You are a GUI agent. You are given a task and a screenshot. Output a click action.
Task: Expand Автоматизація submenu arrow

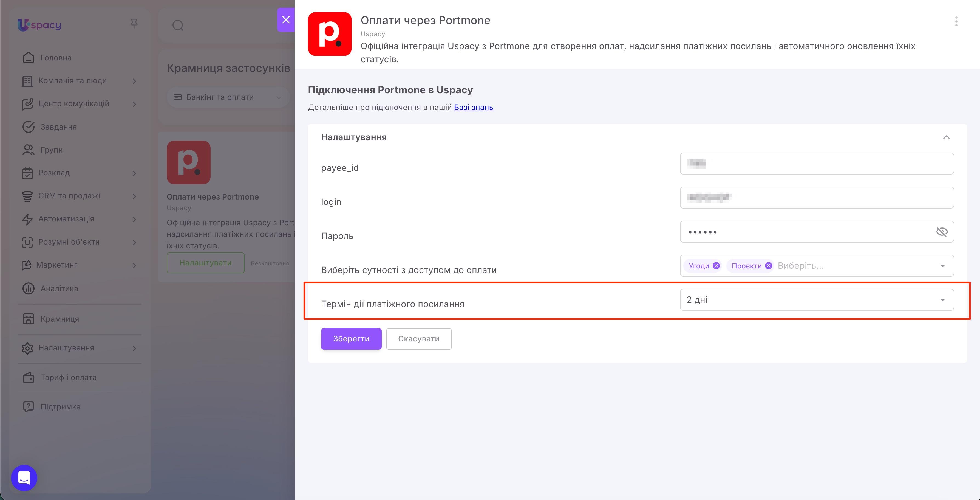(x=134, y=219)
